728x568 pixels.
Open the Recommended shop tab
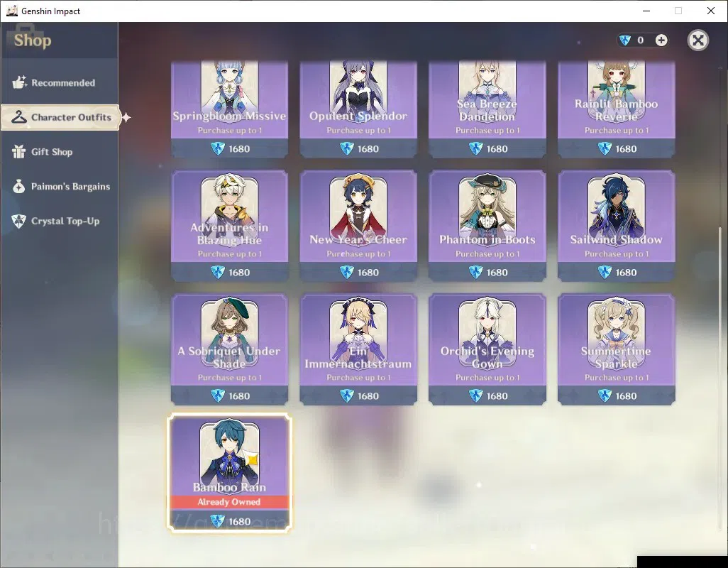60,82
